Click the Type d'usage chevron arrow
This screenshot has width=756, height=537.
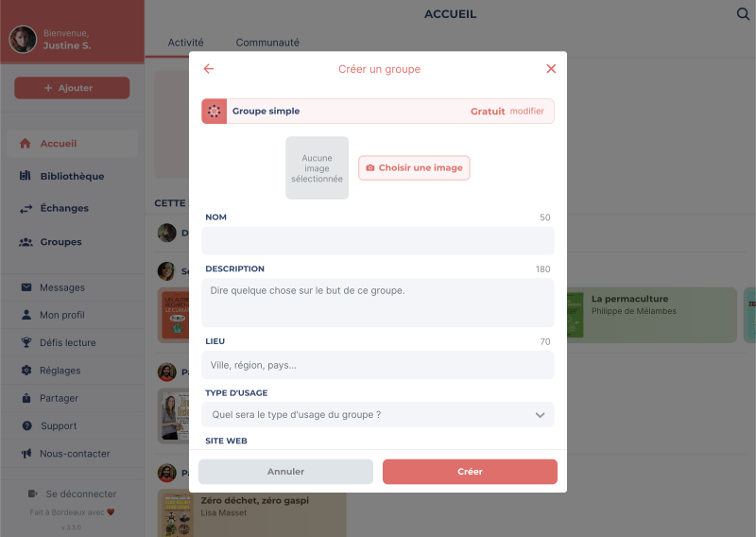(x=540, y=415)
